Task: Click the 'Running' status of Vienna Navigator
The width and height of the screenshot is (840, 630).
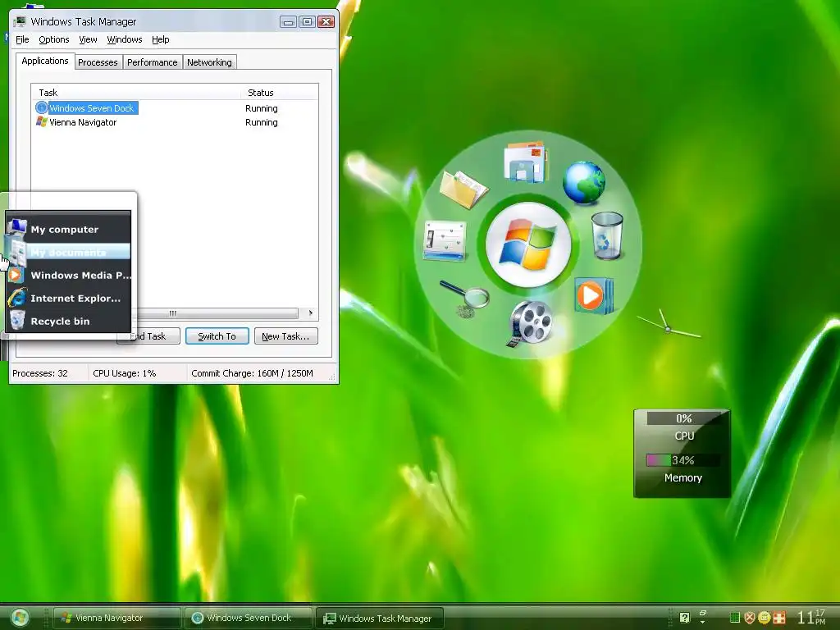Action: (262, 122)
